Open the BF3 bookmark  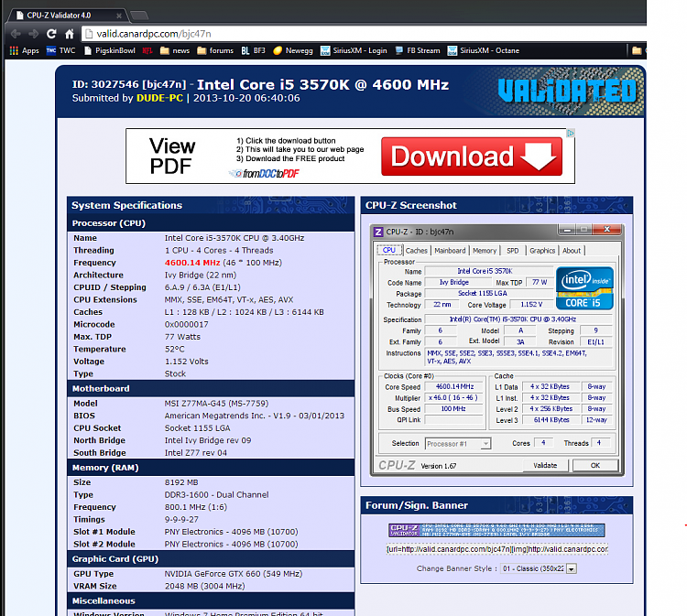pyautogui.click(x=253, y=50)
